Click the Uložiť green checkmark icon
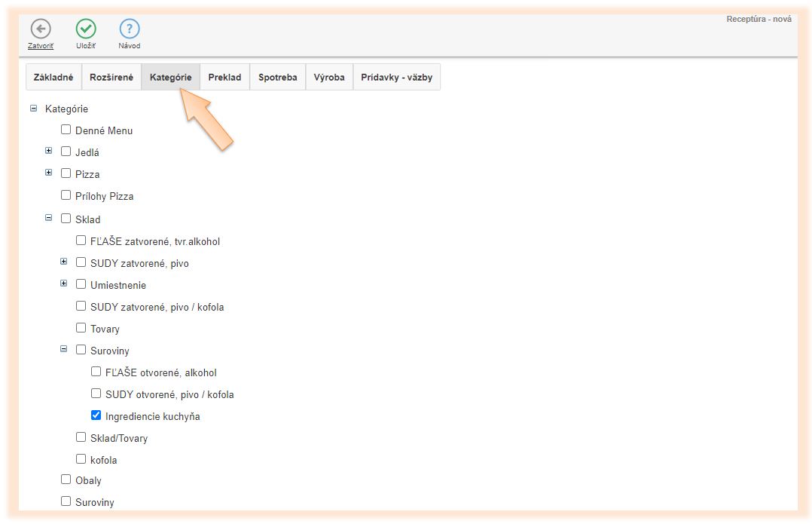The image size is (812, 524). click(x=86, y=29)
